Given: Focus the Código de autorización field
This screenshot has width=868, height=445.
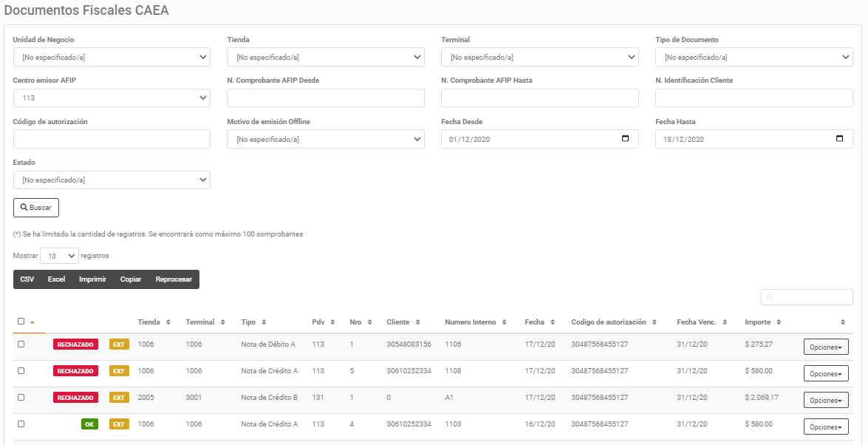Looking at the screenshot, I should [112, 139].
